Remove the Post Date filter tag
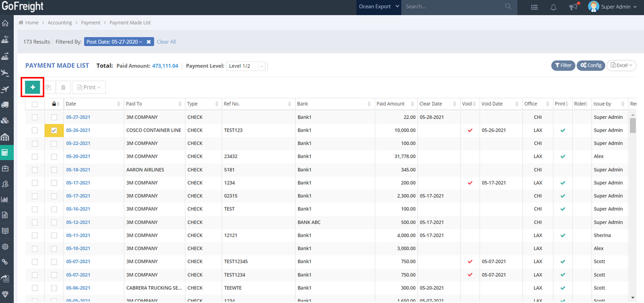 tap(149, 42)
